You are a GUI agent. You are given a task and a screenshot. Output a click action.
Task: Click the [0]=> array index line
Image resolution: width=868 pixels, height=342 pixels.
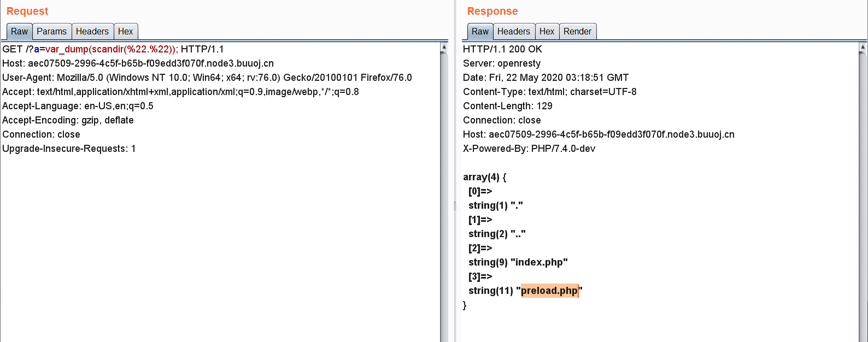480,191
